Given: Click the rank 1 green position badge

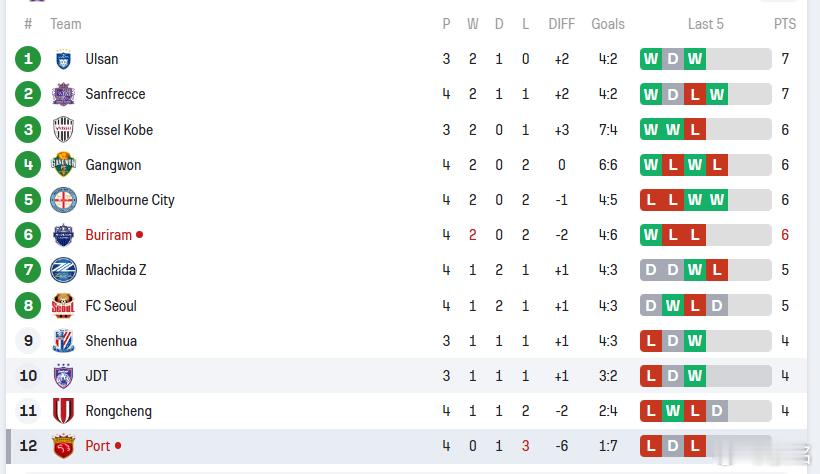Looking at the screenshot, I should point(28,59).
